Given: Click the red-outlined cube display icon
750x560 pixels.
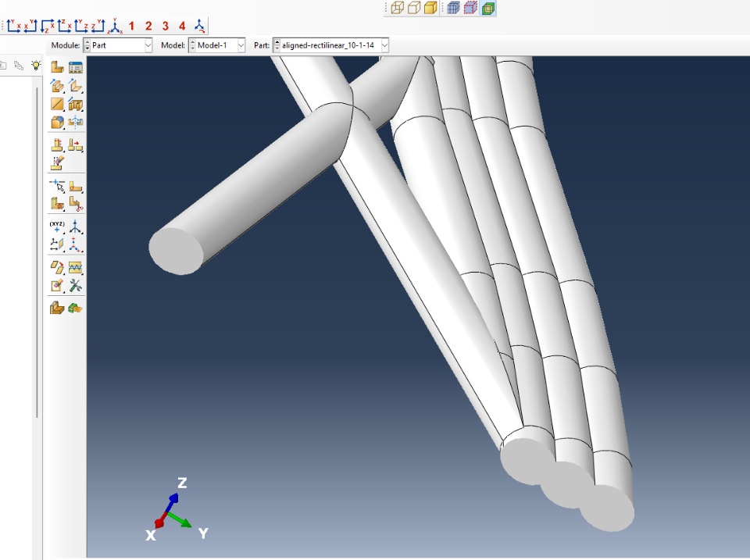Looking at the screenshot, I should [x=470, y=8].
